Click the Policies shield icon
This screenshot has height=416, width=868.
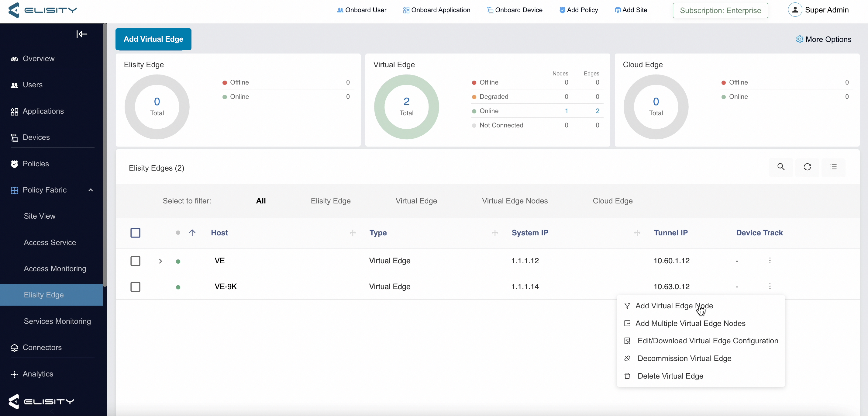click(15, 164)
